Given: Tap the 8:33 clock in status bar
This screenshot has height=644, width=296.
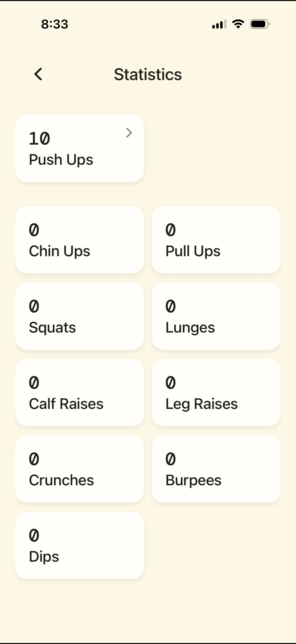Looking at the screenshot, I should 54,24.
